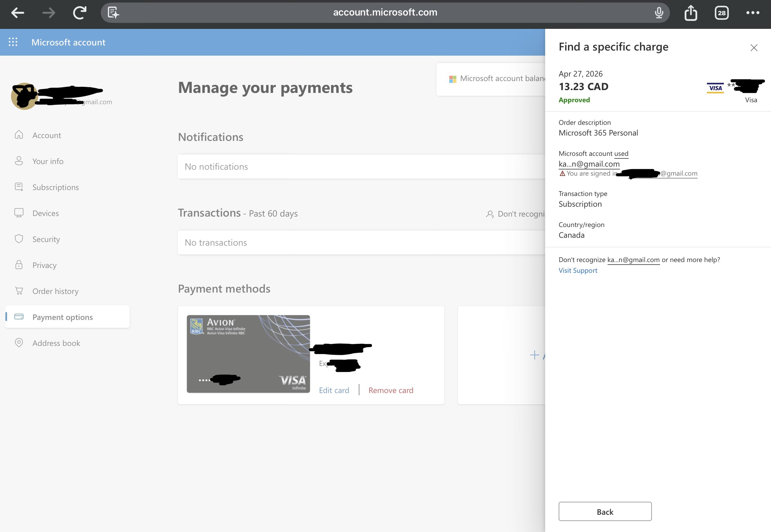Click the address bar URL account.microsoft.com
This screenshot has height=532, width=771.
coord(385,12)
